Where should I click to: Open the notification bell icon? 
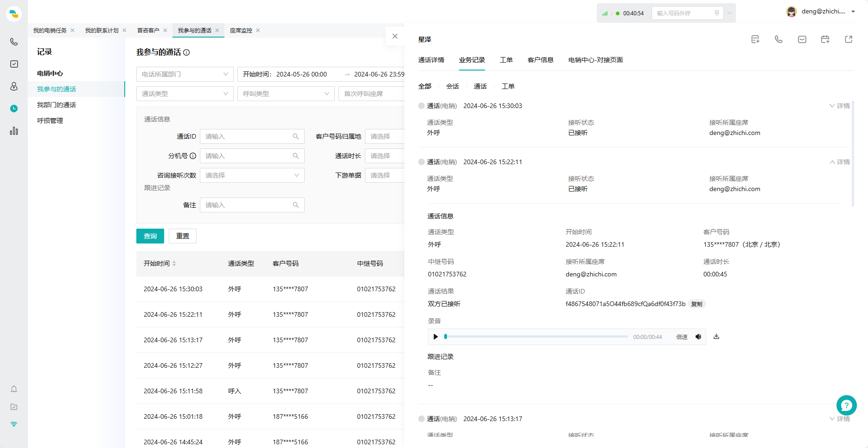point(14,389)
